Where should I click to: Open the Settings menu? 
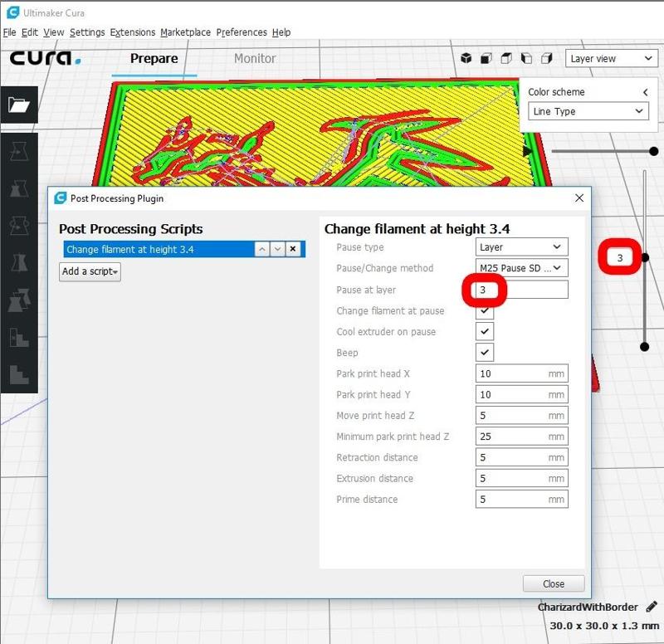87,32
